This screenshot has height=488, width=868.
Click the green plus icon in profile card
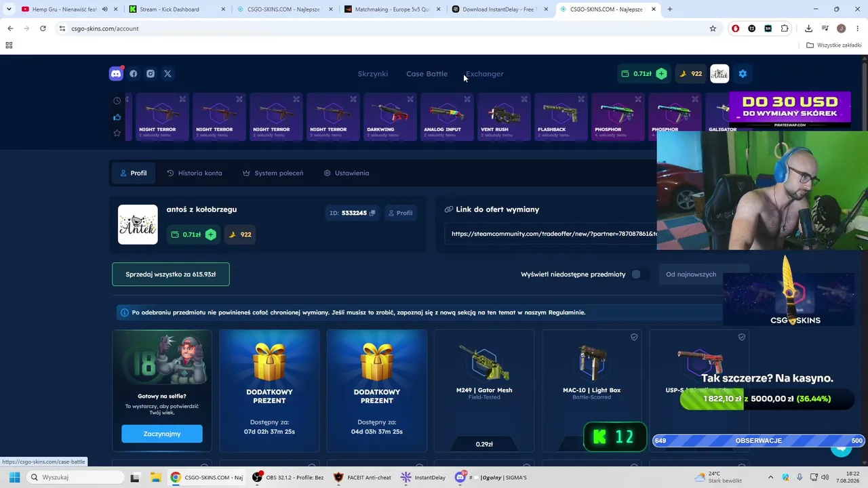coord(211,235)
